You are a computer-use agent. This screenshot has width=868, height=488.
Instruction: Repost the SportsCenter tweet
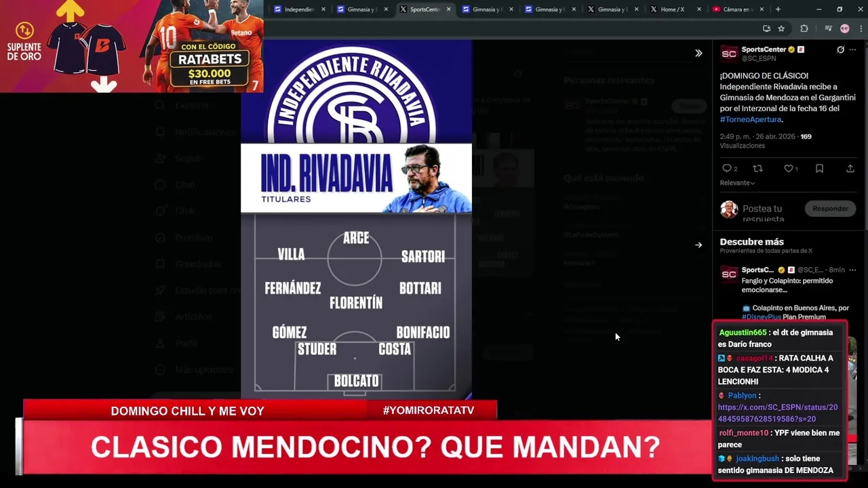pyautogui.click(x=758, y=169)
